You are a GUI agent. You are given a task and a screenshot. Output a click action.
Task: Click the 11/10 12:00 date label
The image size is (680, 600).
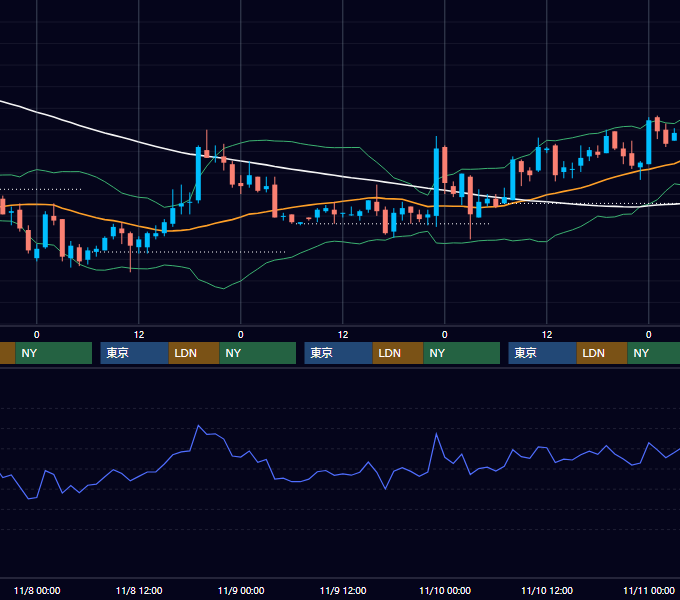coord(547,590)
